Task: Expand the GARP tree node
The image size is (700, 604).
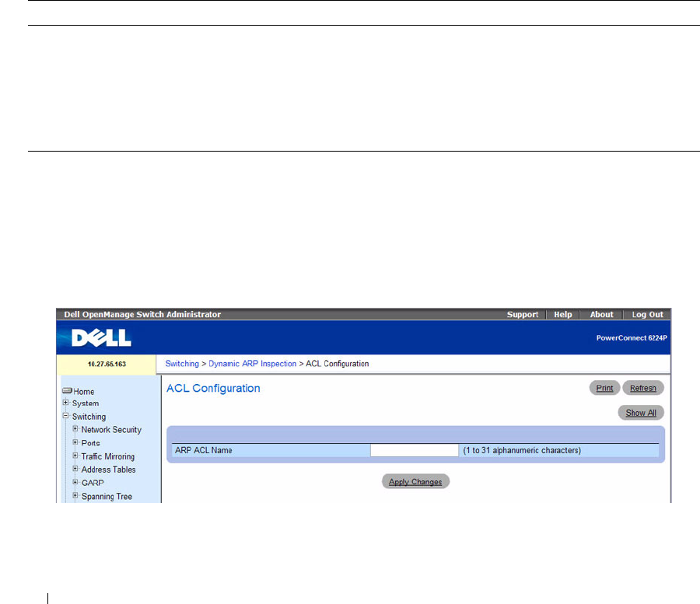Action: pos(75,482)
